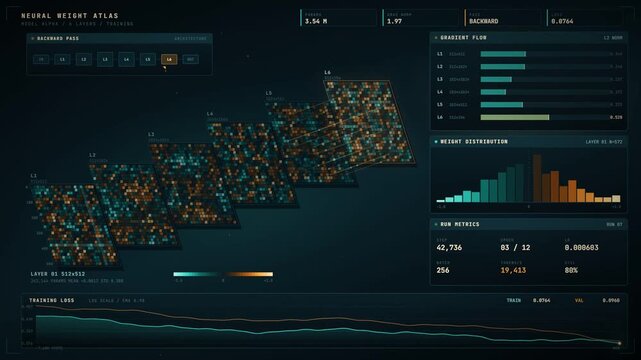
Task: Click the RUN label in Run Metrics header
Action: click(614, 225)
